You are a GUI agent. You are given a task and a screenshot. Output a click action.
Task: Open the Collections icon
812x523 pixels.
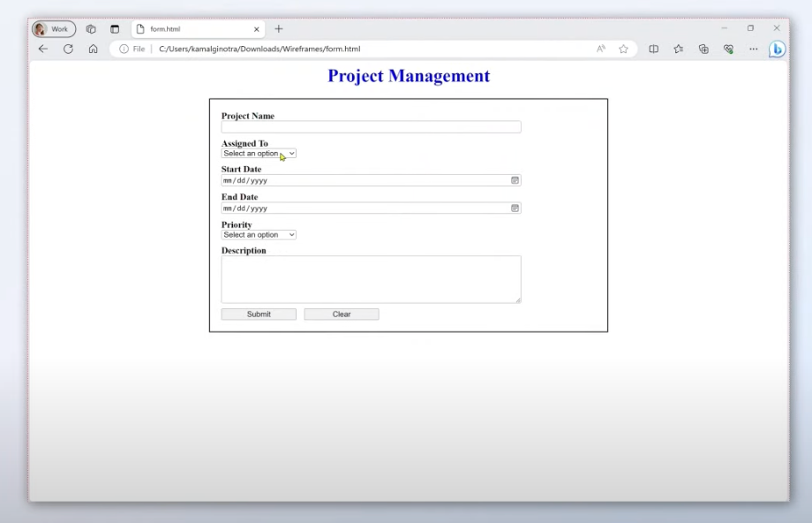[703, 49]
